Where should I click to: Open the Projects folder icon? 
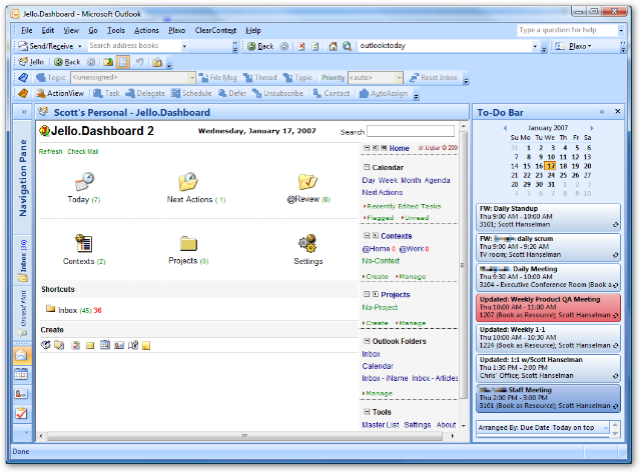click(188, 243)
